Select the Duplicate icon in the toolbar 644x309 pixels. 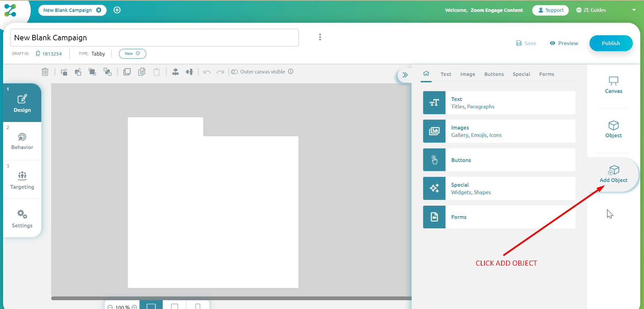click(x=127, y=71)
